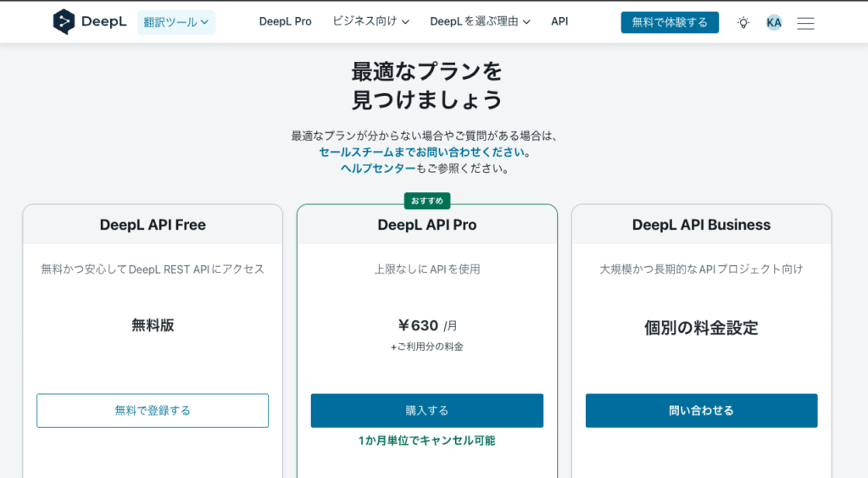Viewport: 868px width, 478px height.
Task: Click the 大規模かつ長期的なAPIプロジェクト向け description
Action: coord(701,270)
